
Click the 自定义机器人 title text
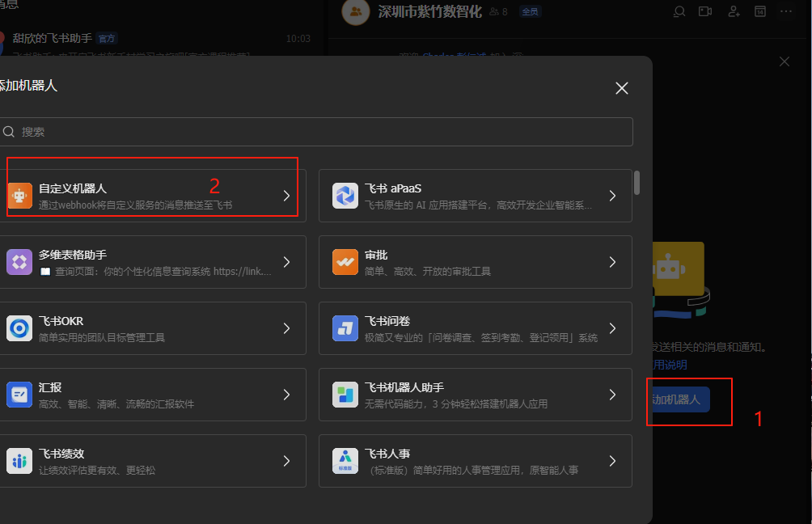point(73,188)
